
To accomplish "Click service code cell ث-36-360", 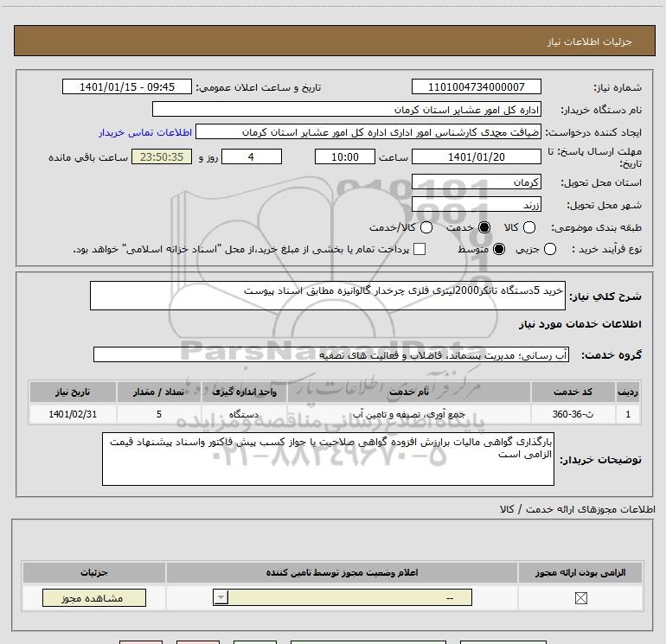I will pos(573,414).
